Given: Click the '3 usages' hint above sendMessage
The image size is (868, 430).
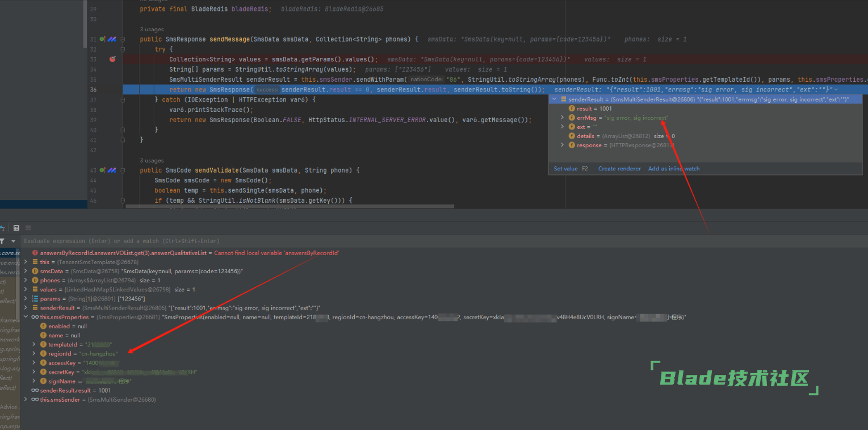Looking at the screenshot, I should pos(152,30).
